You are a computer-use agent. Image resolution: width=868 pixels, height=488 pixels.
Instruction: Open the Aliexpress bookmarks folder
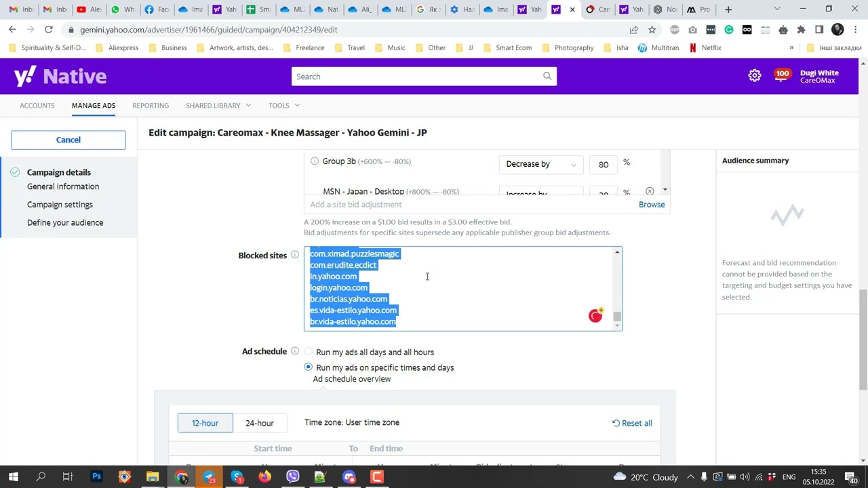pos(117,47)
